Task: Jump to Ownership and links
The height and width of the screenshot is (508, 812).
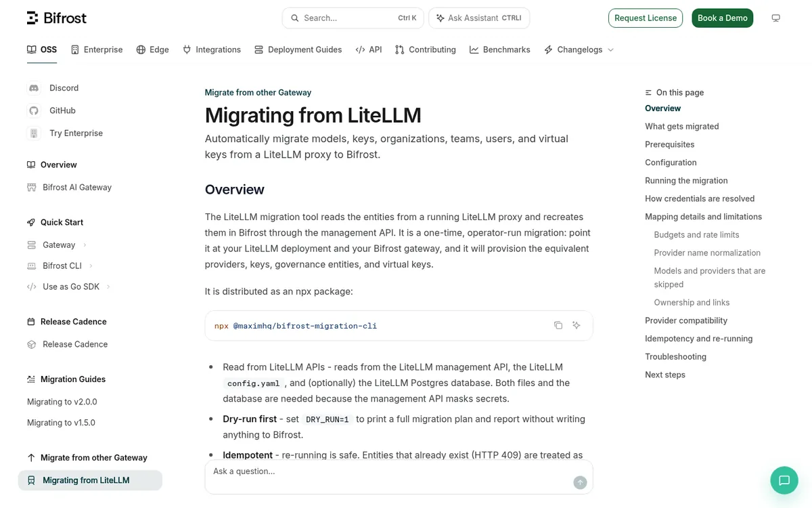Action: pos(692,303)
